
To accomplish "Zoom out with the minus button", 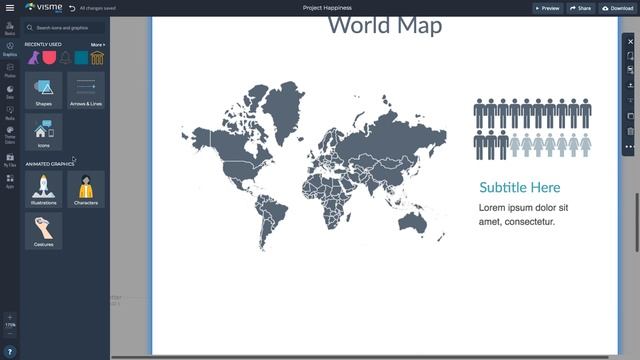I will coord(10,333).
